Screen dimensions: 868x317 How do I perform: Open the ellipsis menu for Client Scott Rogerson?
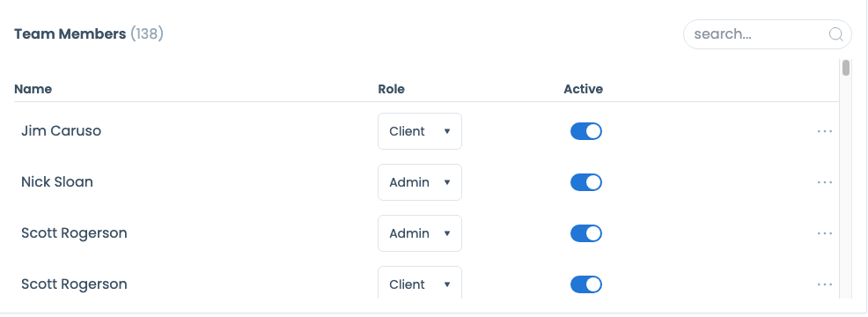[x=825, y=284]
